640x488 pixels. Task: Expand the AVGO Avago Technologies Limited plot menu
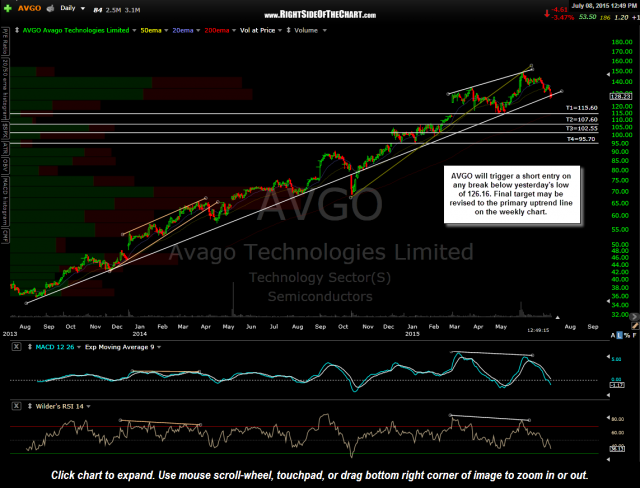click(134, 31)
